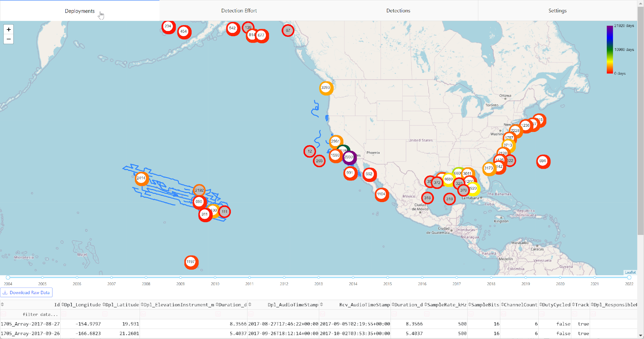This screenshot has height=339, width=644.
Task: Toggle case sensitivity for SampleBits filter
Action: click(x=471, y=314)
